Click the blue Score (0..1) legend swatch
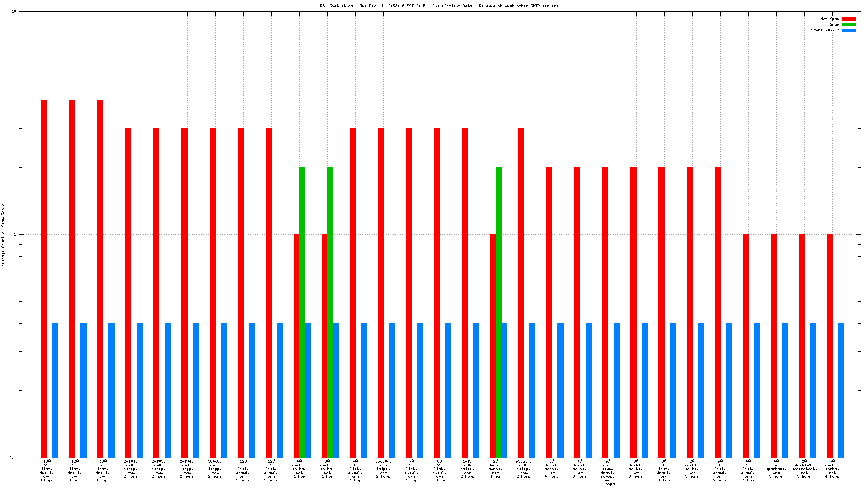This screenshot has width=868, height=488. [849, 30]
